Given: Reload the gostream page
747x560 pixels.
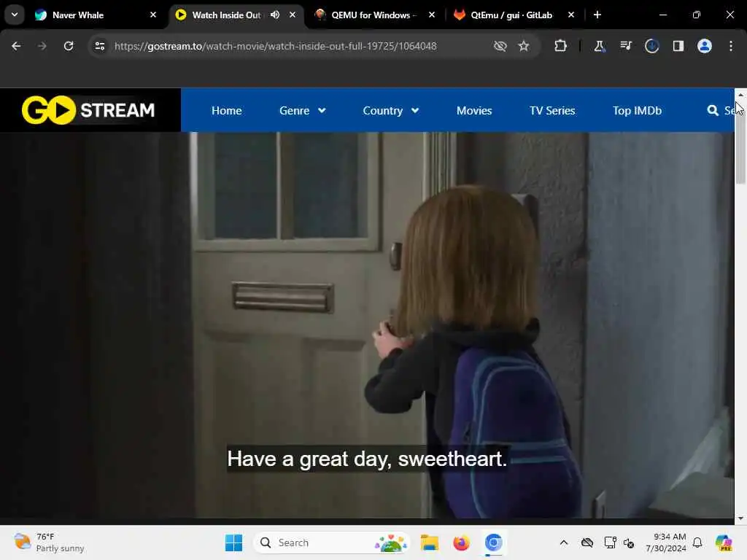Looking at the screenshot, I should [69, 46].
